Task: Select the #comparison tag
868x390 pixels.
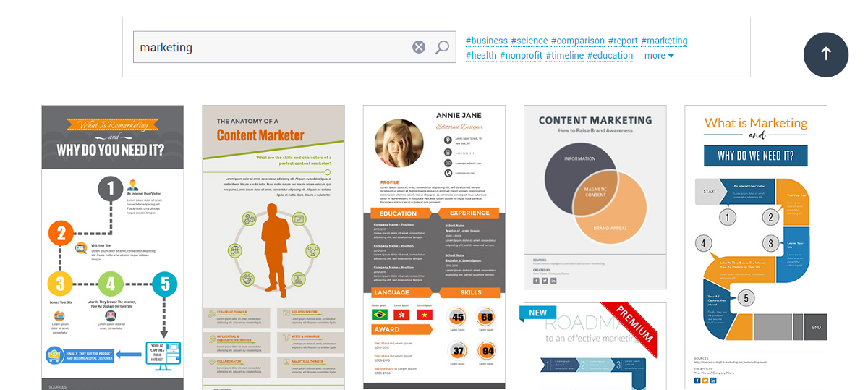Action: point(577,41)
